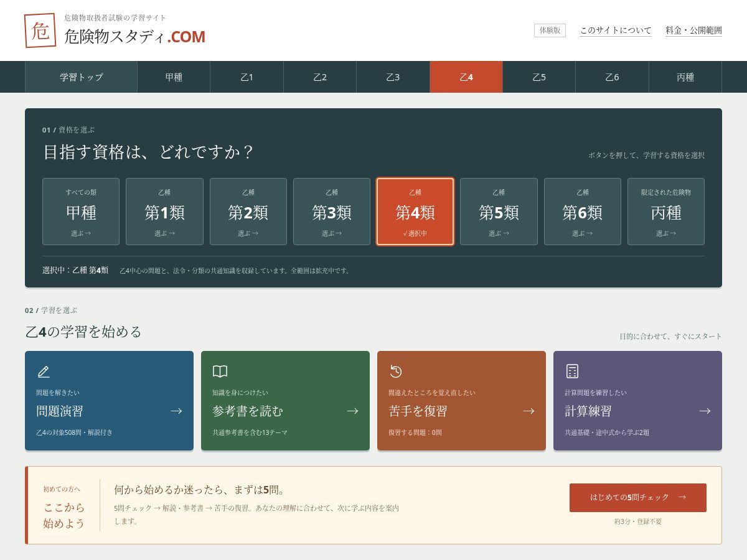Click the pencil icon on 問題演習 card
Image resolution: width=747 pixels, height=560 pixels.
coord(43,371)
